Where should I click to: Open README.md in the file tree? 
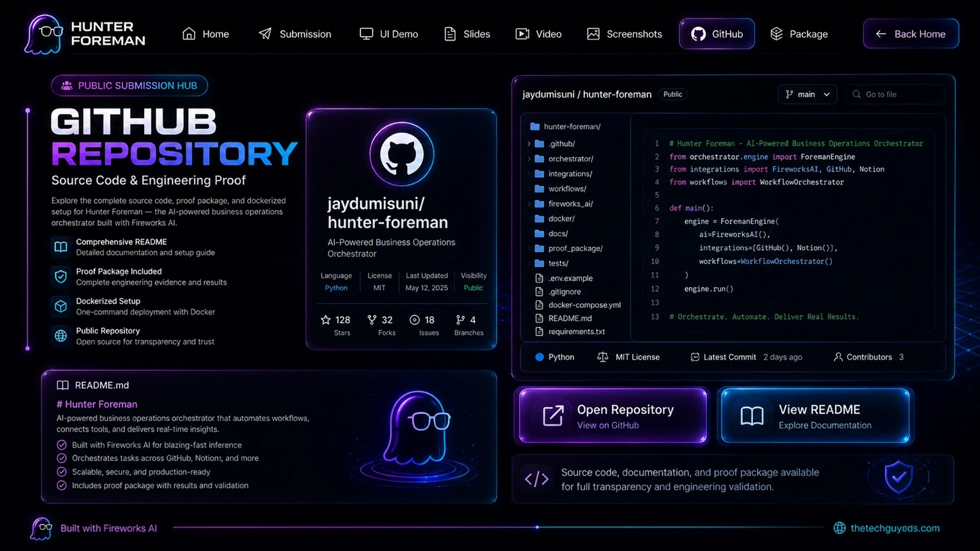(563, 318)
